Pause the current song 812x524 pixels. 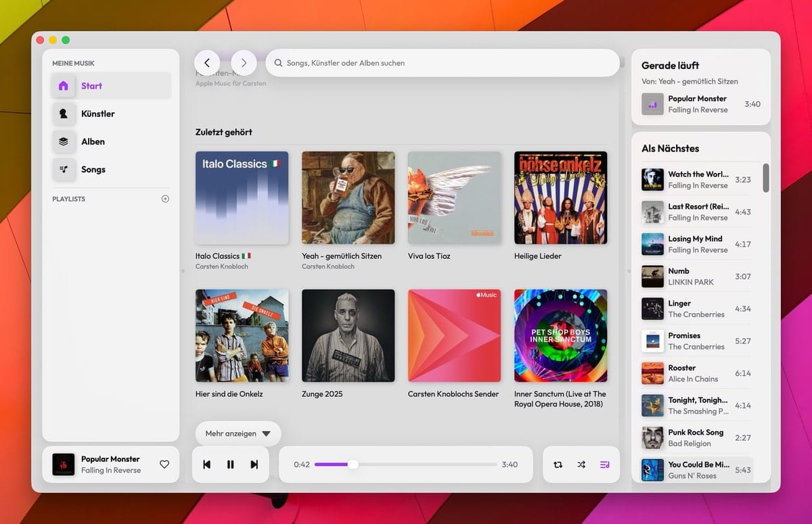231,465
